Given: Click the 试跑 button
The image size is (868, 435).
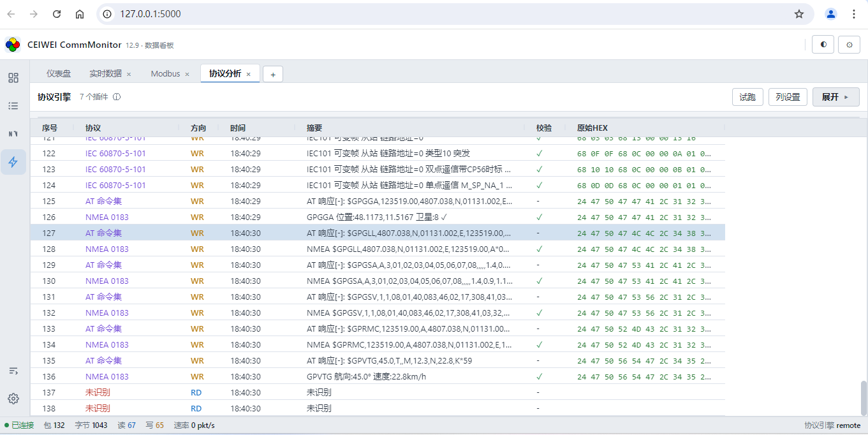Looking at the screenshot, I should (747, 97).
